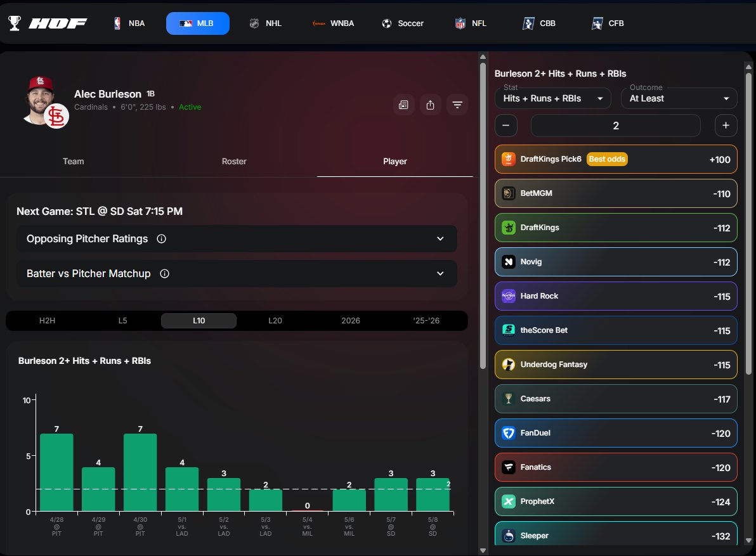
Task: Select ProphetX -124 odds row
Action: pos(616,501)
